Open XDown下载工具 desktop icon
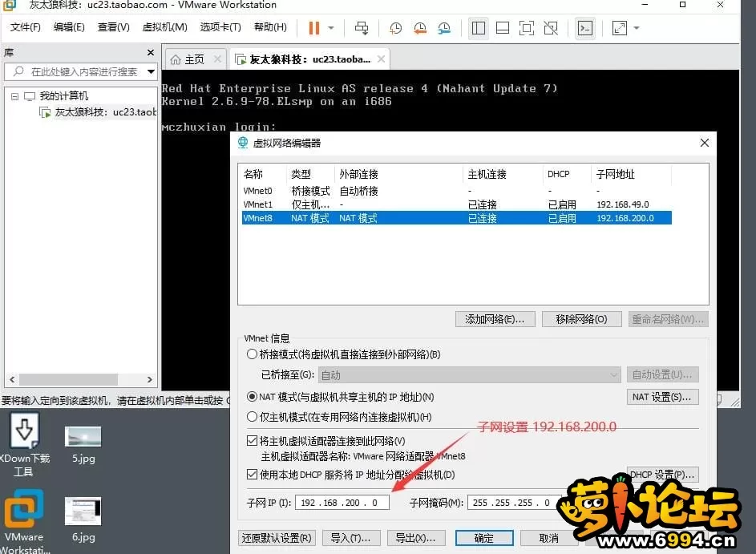This screenshot has height=554, width=756. tap(23, 445)
